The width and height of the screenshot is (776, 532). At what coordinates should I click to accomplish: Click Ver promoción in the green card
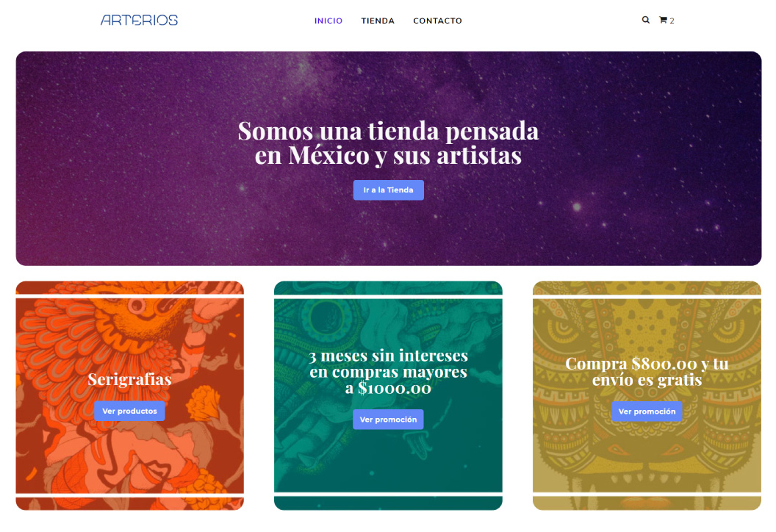tap(389, 420)
